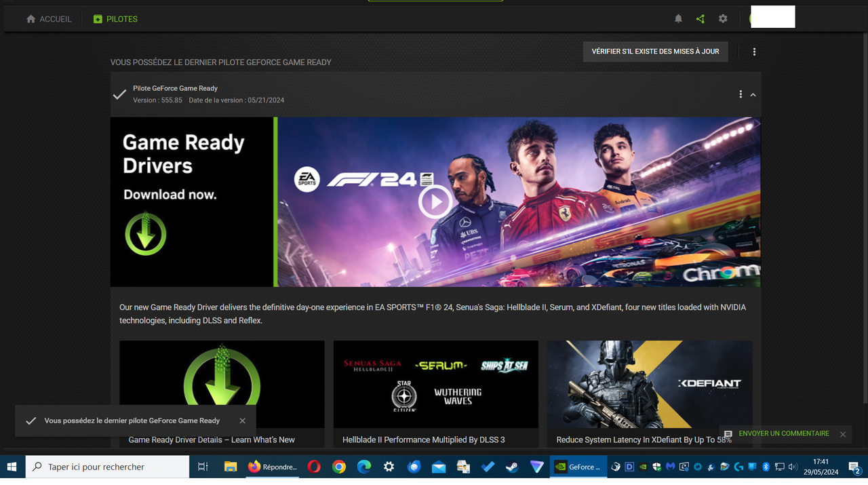Screen dimensions: 868x485
Task: Click VÉRIFIER S'IL EXISTE DES MISES À JOUR button
Action: [x=656, y=52]
